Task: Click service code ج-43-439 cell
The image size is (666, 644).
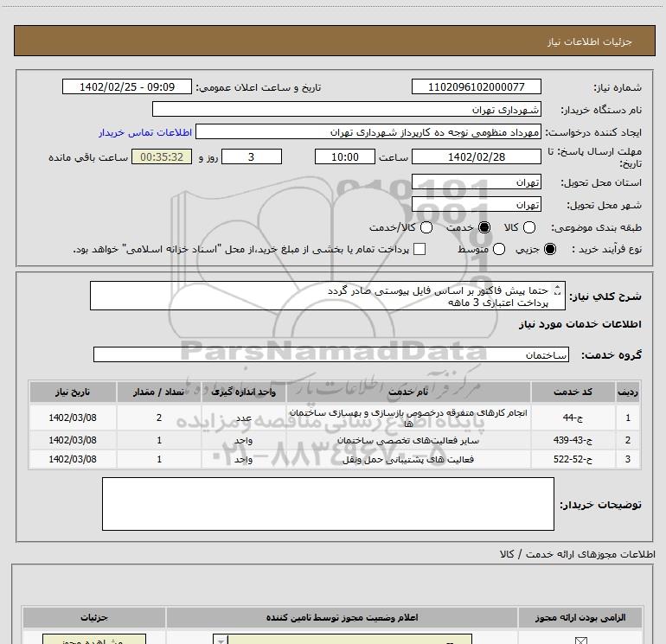Action: [573, 440]
